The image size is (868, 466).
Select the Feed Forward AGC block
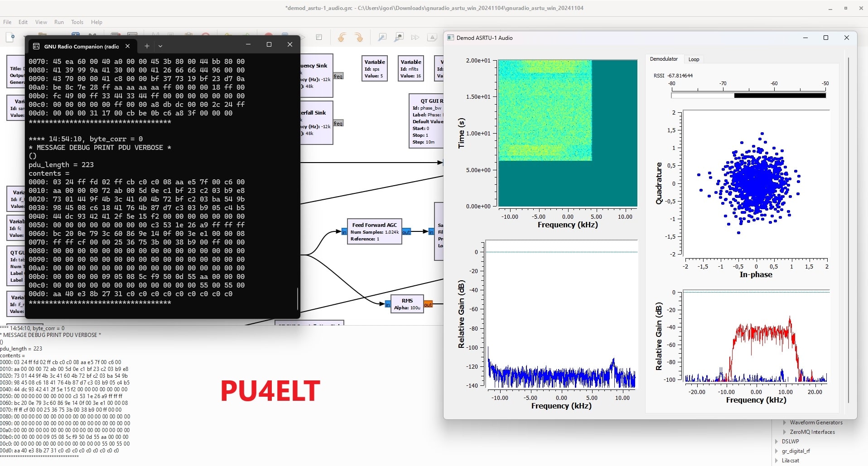(x=374, y=231)
